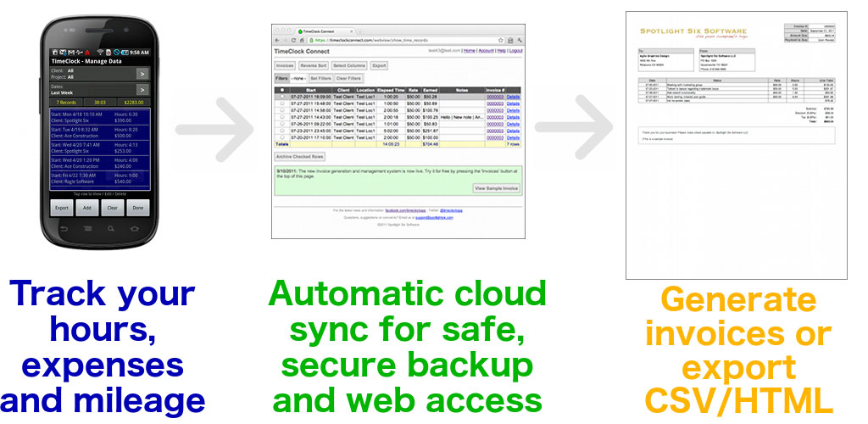Click browser reload icon
Image resolution: width=868 pixels, height=424 pixels.
[294, 41]
